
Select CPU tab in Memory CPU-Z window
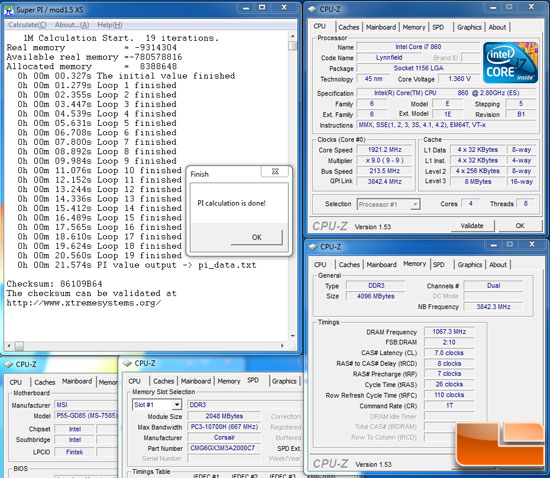pos(320,265)
